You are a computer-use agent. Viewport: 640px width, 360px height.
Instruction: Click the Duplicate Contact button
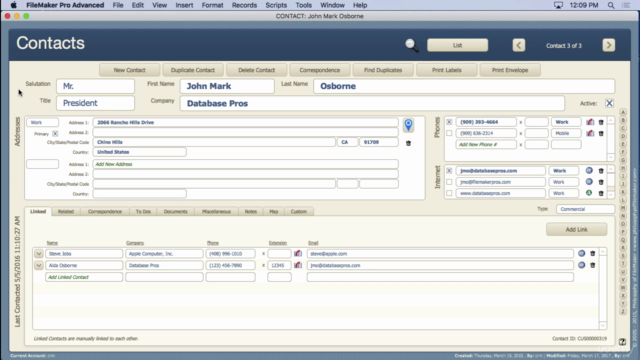(x=193, y=70)
